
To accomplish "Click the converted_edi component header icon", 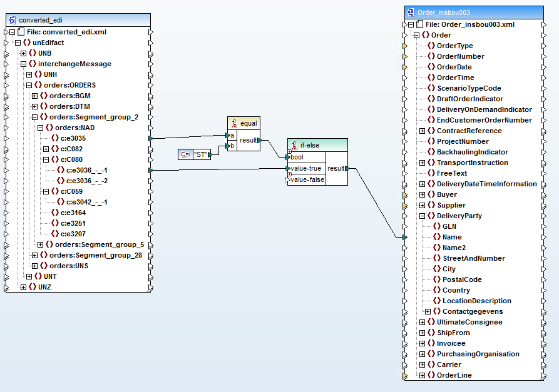I will point(13,20).
